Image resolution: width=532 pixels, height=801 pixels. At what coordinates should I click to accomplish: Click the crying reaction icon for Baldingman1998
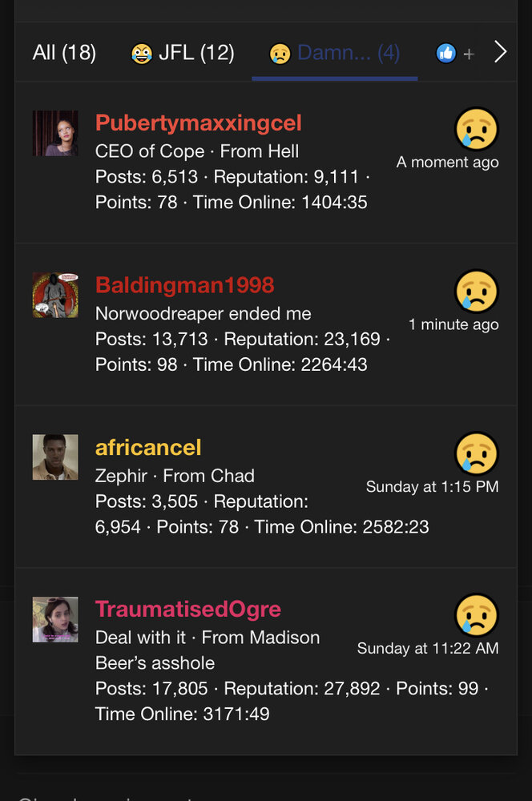[x=477, y=291]
